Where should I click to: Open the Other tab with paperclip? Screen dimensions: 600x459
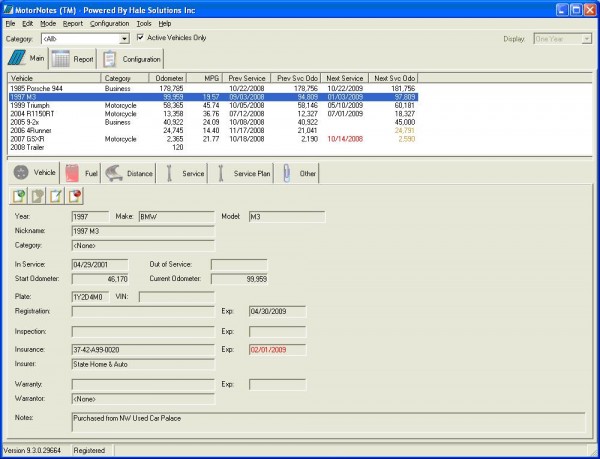[x=301, y=173]
